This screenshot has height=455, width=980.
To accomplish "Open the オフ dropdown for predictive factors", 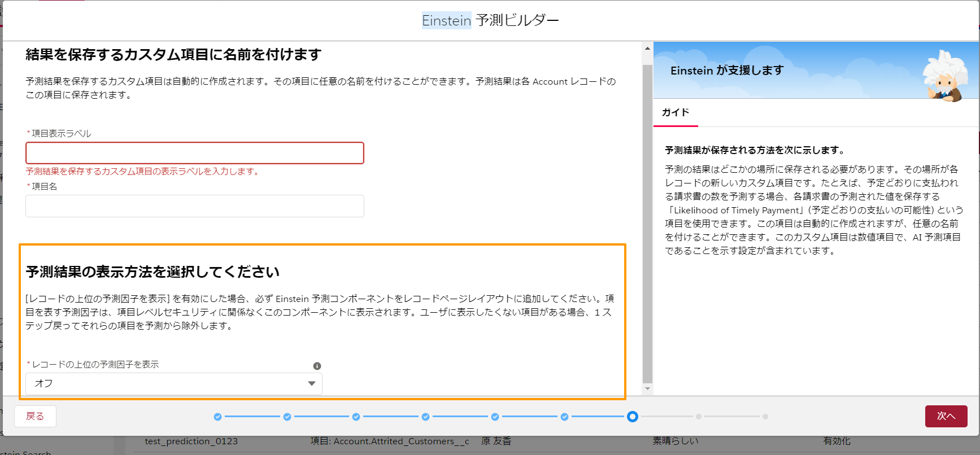I will (x=173, y=383).
